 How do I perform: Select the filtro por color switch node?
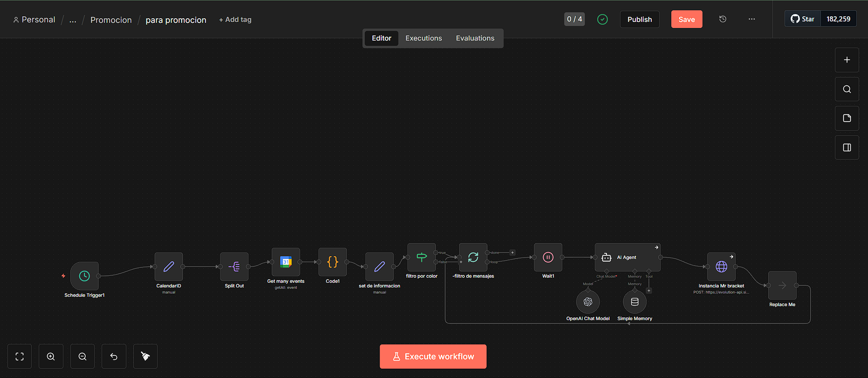pyautogui.click(x=421, y=257)
